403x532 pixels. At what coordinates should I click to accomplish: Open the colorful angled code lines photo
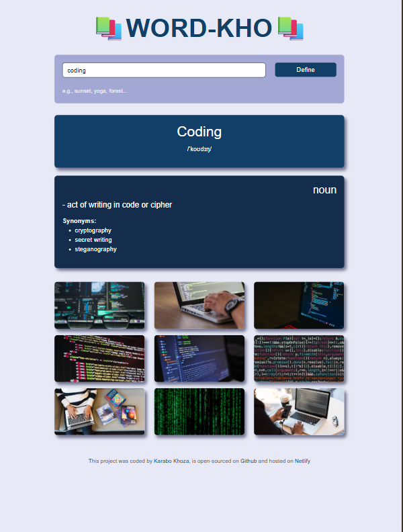(x=99, y=359)
